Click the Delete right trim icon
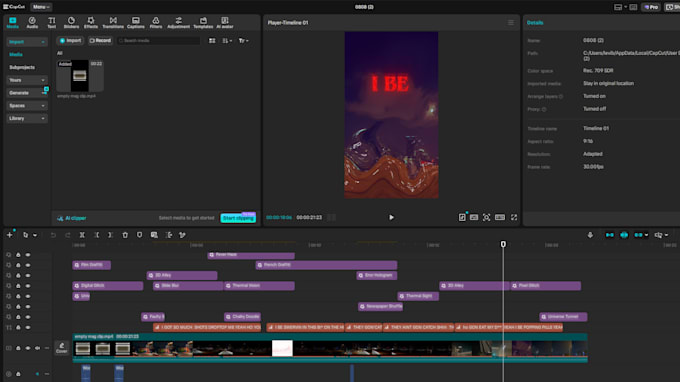Viewport: 680px width, 382px height. tap(111, 235)
